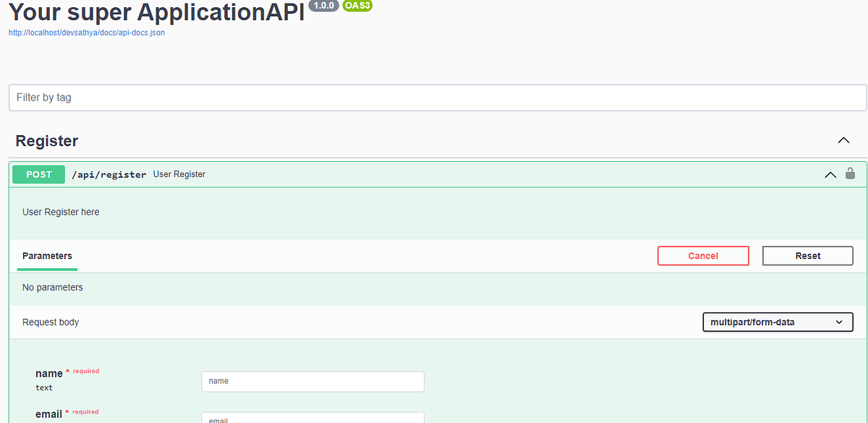
Task: Click inside the Filter by tag field
Action: click(x=434, y=97)
